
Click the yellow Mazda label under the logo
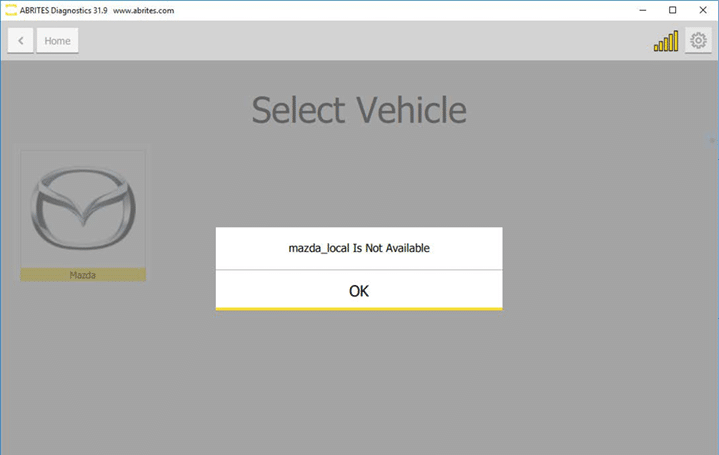point(83,274)
